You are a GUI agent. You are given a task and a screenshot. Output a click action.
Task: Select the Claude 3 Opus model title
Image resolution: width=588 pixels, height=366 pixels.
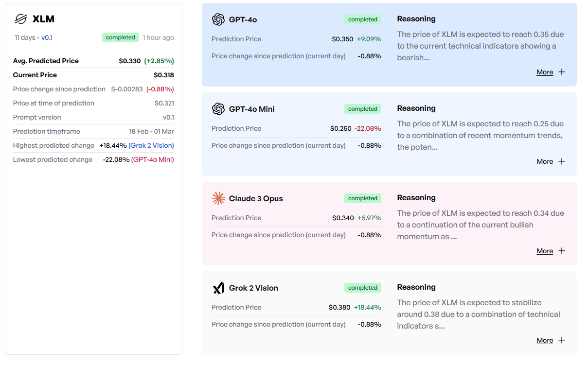tap(256, 198)
